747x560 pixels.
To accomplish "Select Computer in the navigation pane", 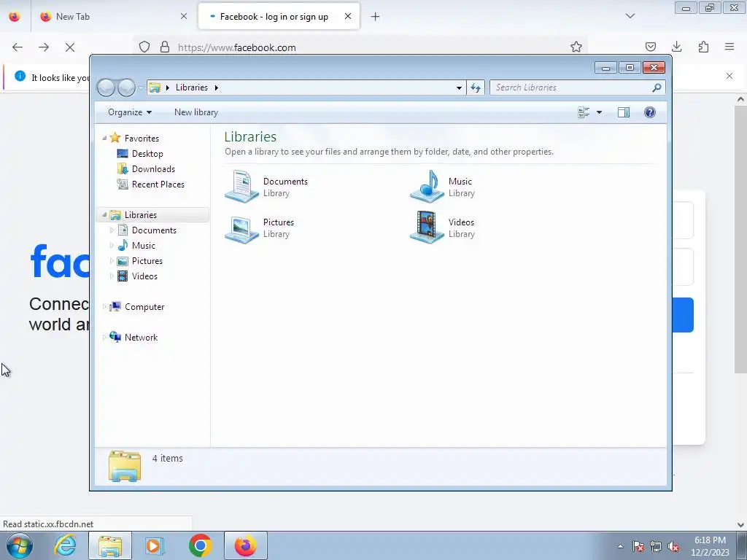I will pos(144,307).
